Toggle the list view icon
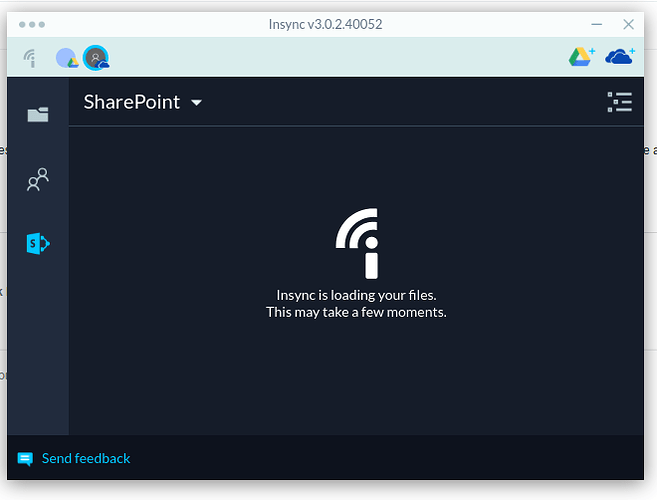The height and width of the screenshot is (500, 657). point(620,102)
